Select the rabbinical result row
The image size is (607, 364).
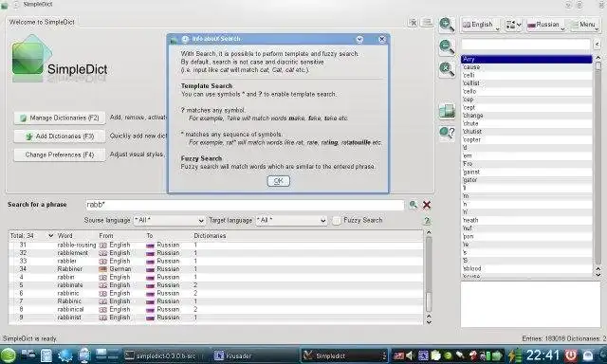tap(216, 309)
